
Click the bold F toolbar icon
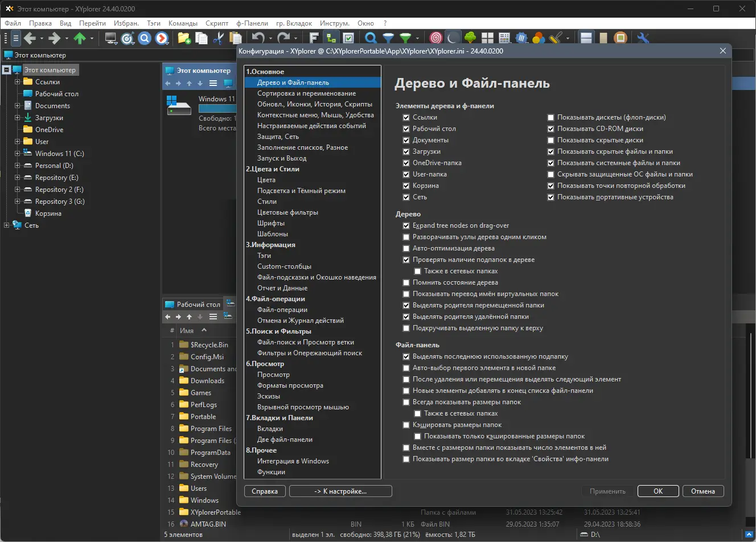(x=314, y=38)
